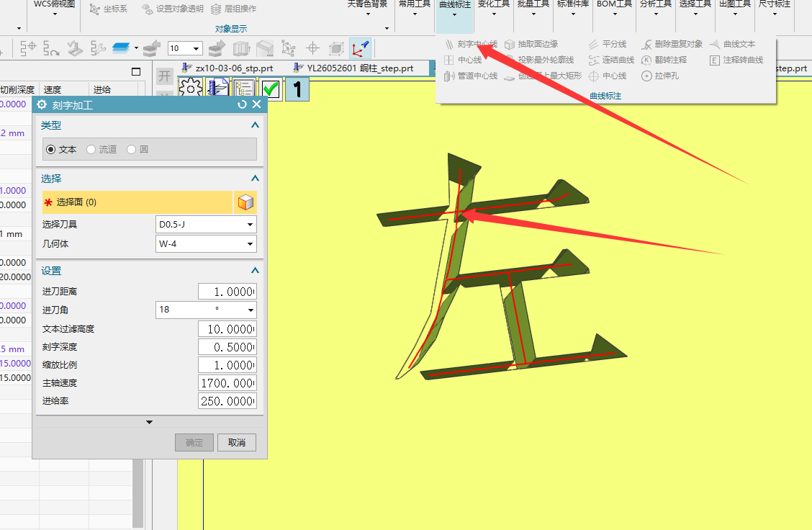Activate 删除重复对象 delete duplicate objects
812x530 pixels.
pos(672,44)
